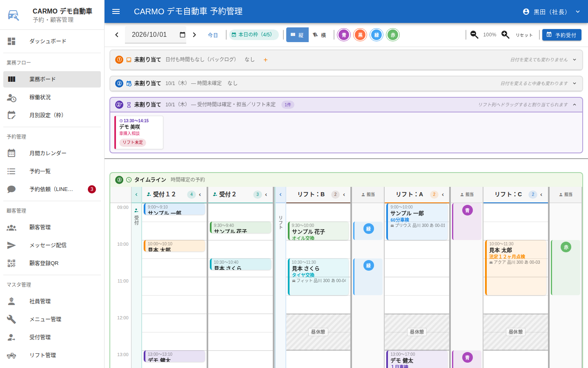Expand the 時間未確定 section

tap(575, 83)
